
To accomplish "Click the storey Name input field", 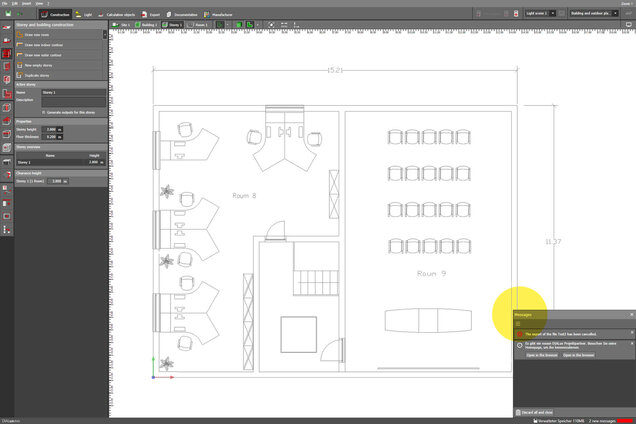I will (x=72, y=92).
